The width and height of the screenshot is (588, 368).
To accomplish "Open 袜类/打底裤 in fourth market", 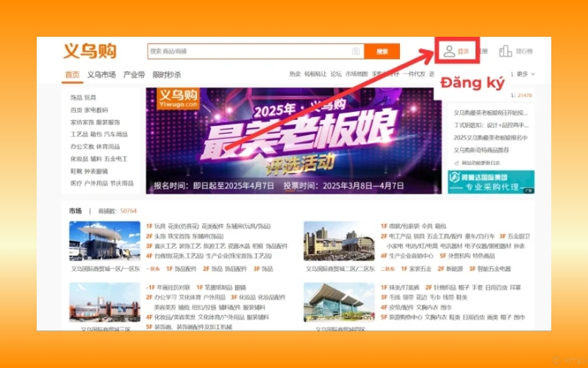I will (x=404, y=288).
